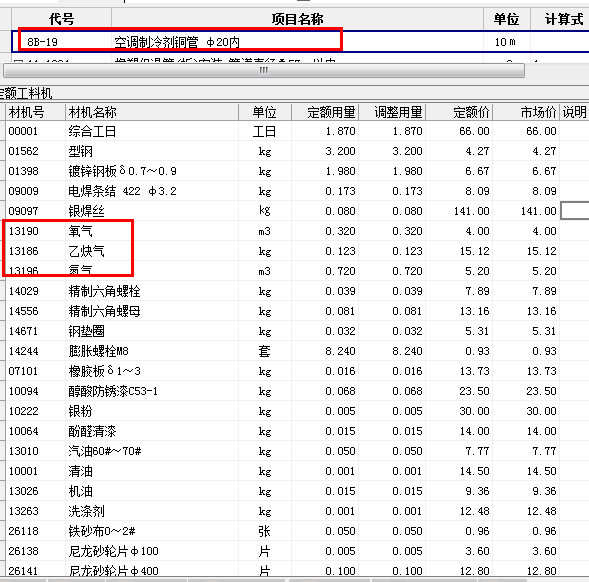The image size is (589, 582).
Task: Select the 综合工日 row name
Action: (x=92, y=131)
